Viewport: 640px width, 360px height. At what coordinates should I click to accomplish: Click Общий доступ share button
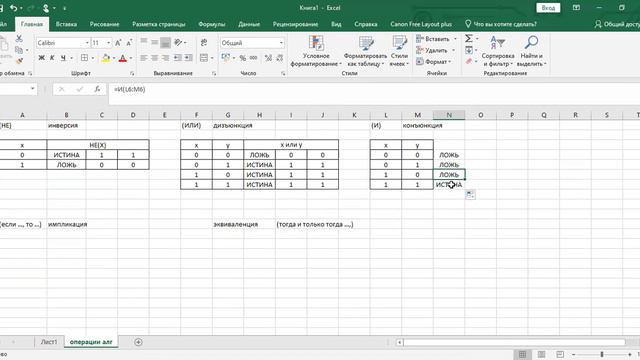[x=617, y=24]
